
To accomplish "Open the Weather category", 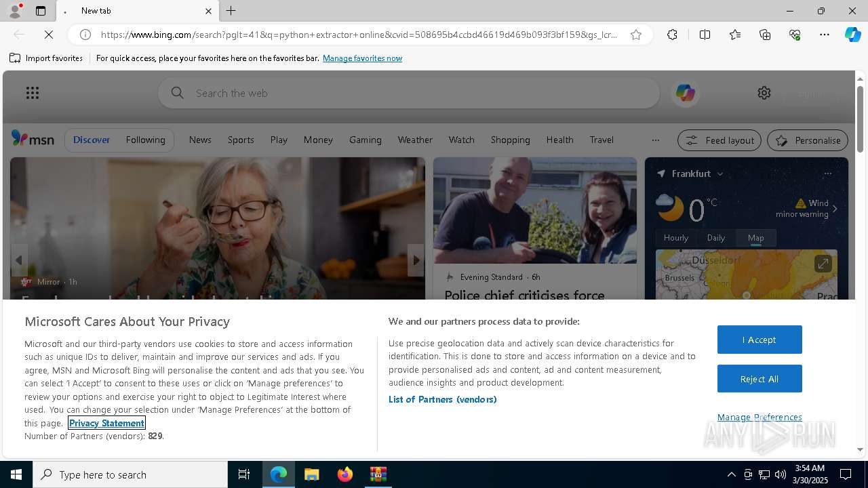I will [x=415, y=140].
